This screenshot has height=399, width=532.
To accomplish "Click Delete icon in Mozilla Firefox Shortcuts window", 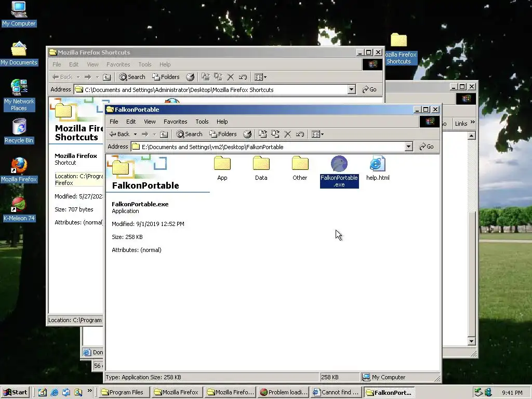I will [230, 77].
